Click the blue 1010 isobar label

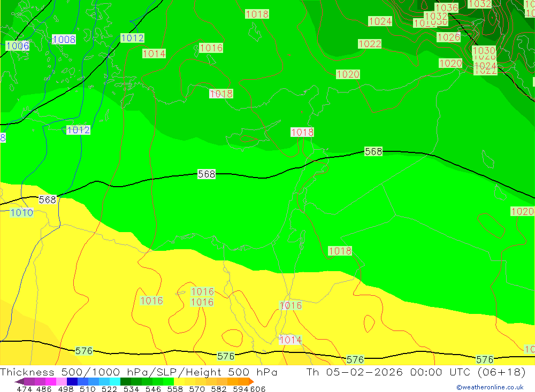click(x=22, y=212)
